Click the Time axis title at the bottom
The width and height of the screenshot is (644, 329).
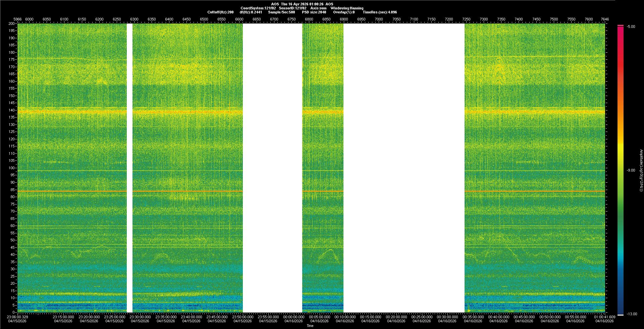pos(310,326)
